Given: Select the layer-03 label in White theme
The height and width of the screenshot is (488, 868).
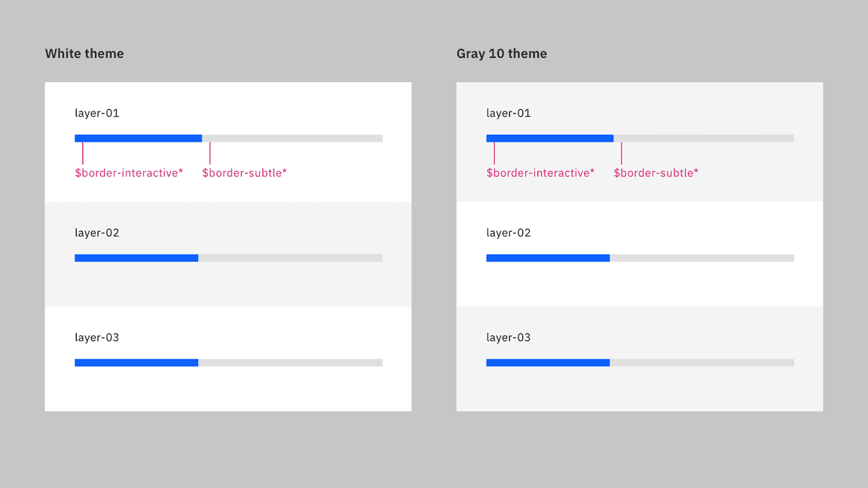Looking at the screenshot, I should [97, 337].
